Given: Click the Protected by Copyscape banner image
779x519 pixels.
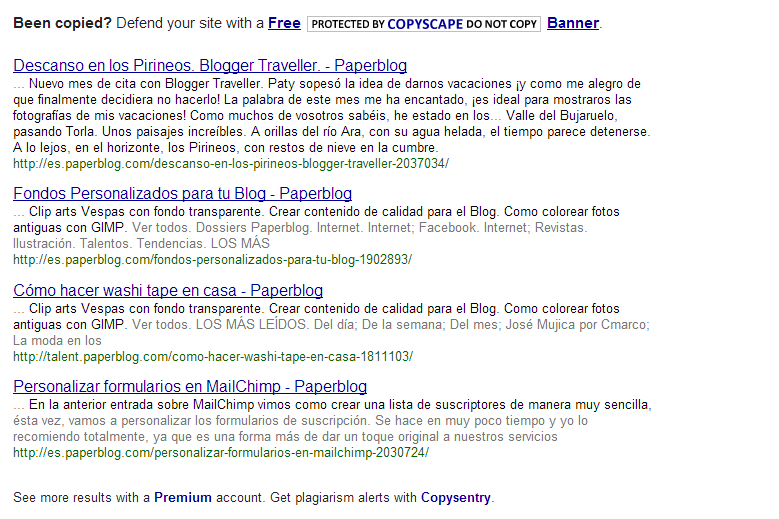Looking at the screenshot, I should 424,24.
